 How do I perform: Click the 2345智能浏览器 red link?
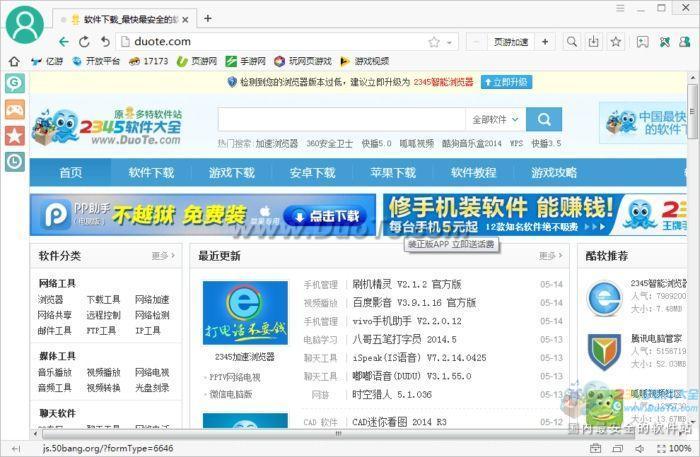443,82
